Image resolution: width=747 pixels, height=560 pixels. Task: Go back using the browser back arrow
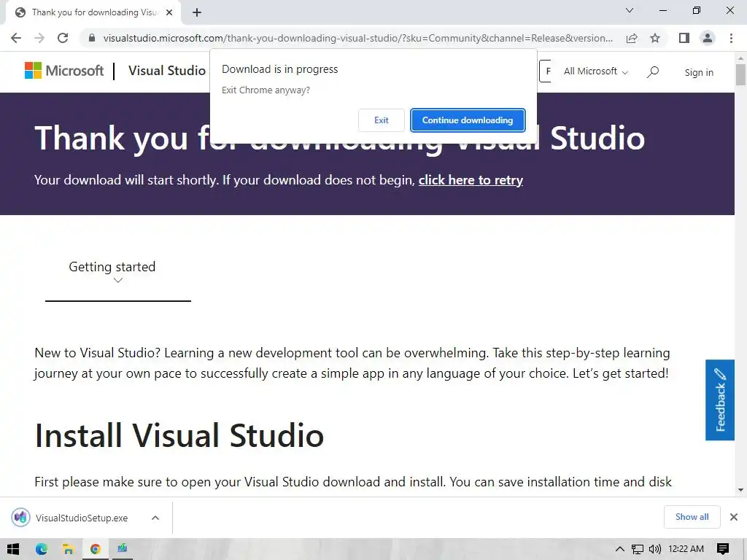(x=16, y=38)
